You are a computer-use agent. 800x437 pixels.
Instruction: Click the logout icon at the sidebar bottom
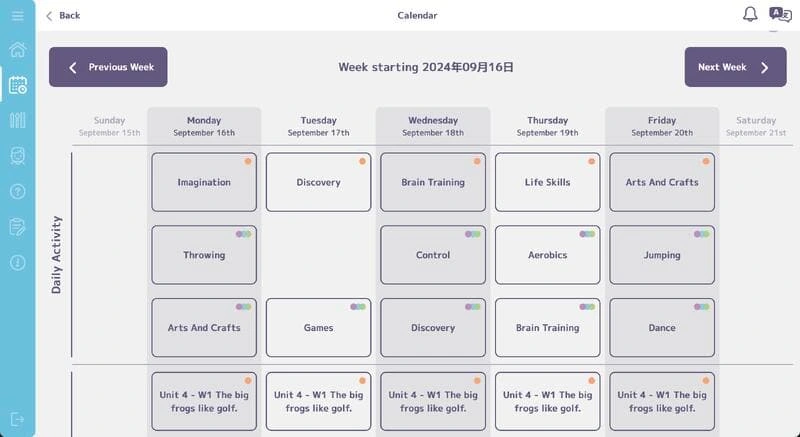point(17,419)
